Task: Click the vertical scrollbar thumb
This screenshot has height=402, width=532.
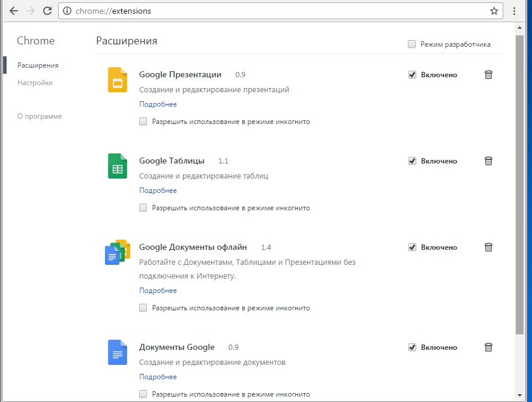Action: pyautogui.click(x=519, y=185)
